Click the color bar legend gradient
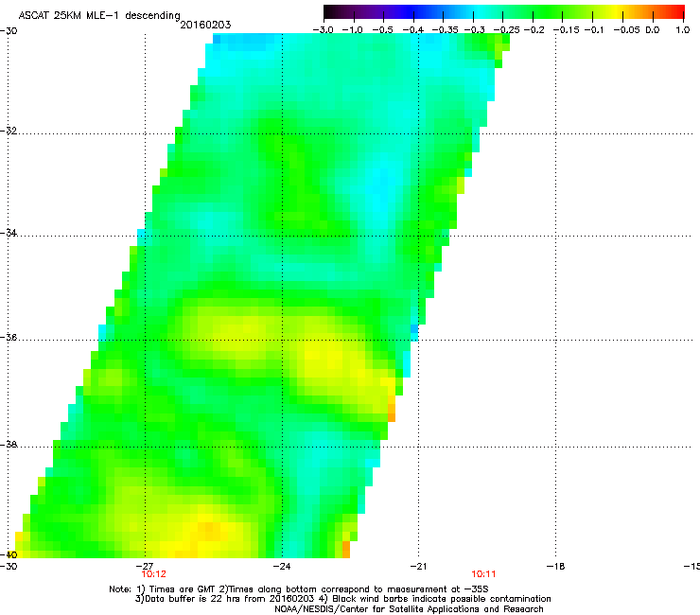Screen dimensions: 700x615 [x=504, y=11]
